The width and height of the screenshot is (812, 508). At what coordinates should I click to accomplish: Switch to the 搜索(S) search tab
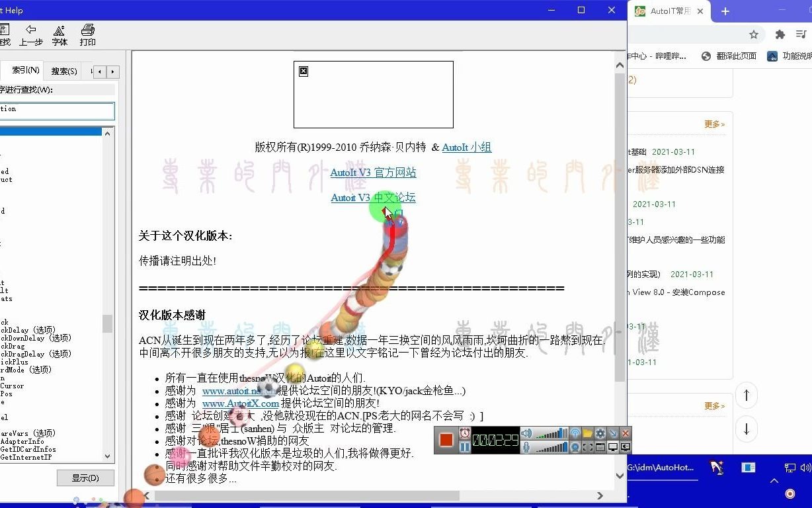point(63,70)
